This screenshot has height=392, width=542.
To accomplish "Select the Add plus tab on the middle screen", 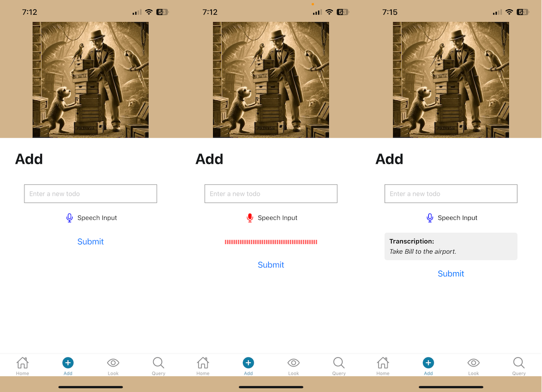I will pyautogui.click(x=248, y=366).
